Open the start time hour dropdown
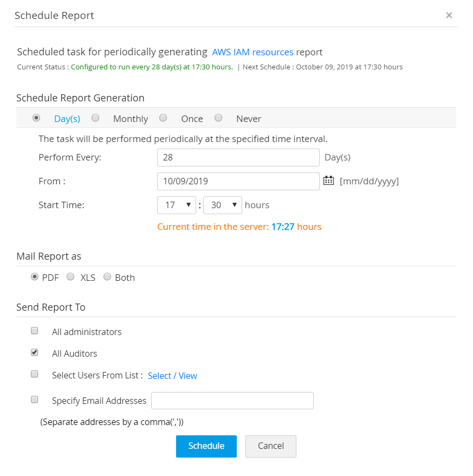The image size is (473, 476). [177, 205]
